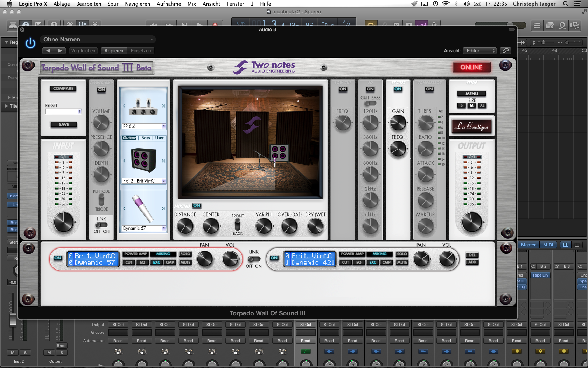The height and width of the screenshot is (368, 588).
Task: Toggle Low Cut ON switch
Action: (x=343, y=89)
